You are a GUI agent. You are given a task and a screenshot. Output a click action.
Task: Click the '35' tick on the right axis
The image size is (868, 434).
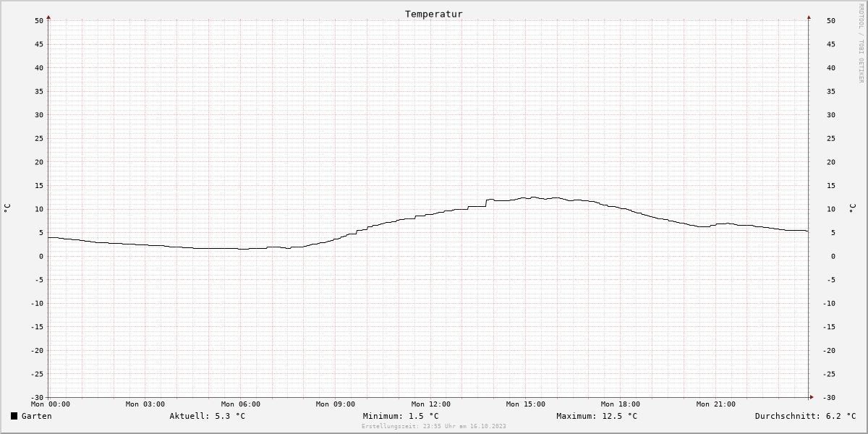pos(831,92)
